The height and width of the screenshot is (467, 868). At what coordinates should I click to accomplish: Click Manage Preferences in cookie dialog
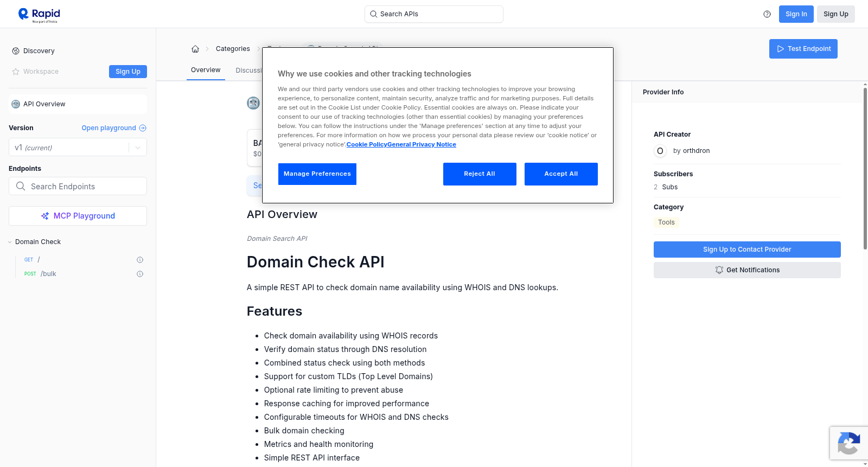coord(317,174)
